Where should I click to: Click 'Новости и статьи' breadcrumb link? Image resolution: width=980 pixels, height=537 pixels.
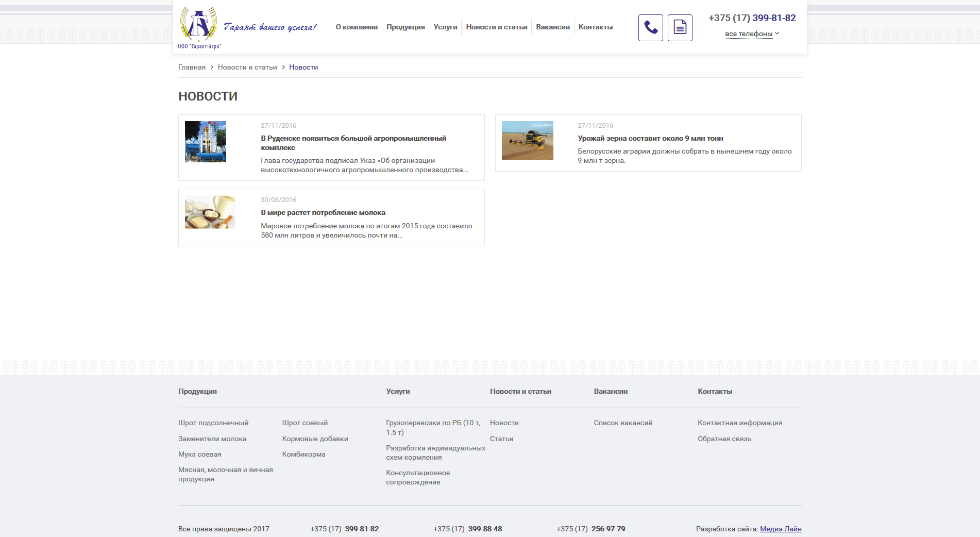(x=247, y=68)
